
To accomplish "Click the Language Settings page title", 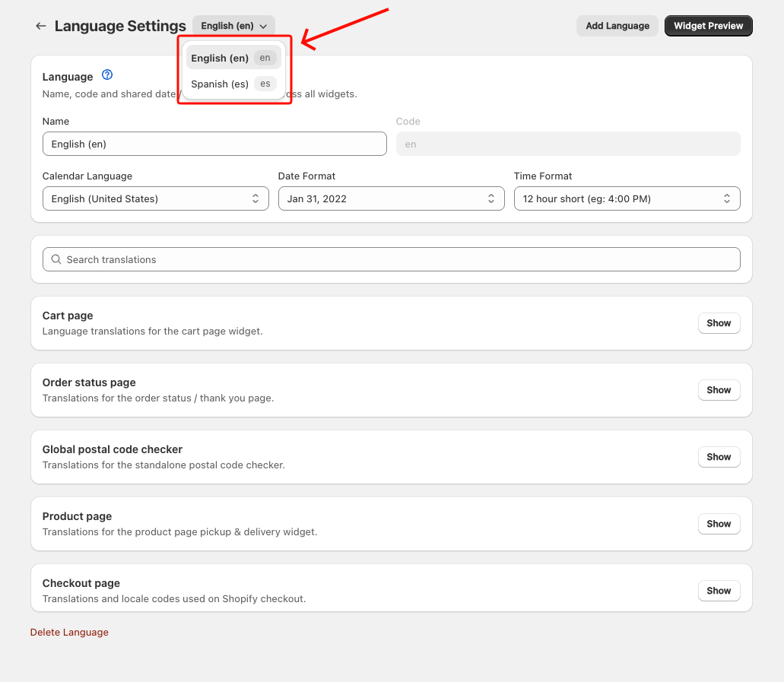I will click(x=120, y=26).
